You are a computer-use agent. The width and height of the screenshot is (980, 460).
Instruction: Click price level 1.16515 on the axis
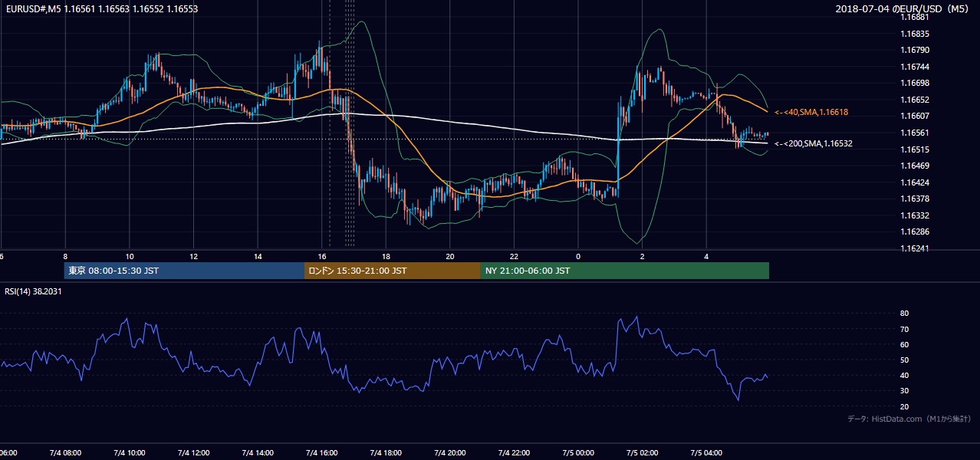click(914, 149)
